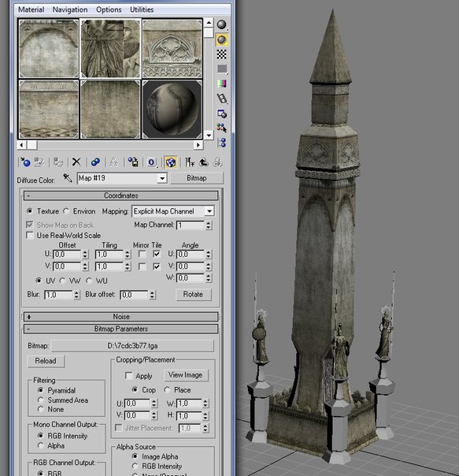The width and height of the screenshot is (459, 476).
Task: Open the Material menu
Action: coord(31,9)
